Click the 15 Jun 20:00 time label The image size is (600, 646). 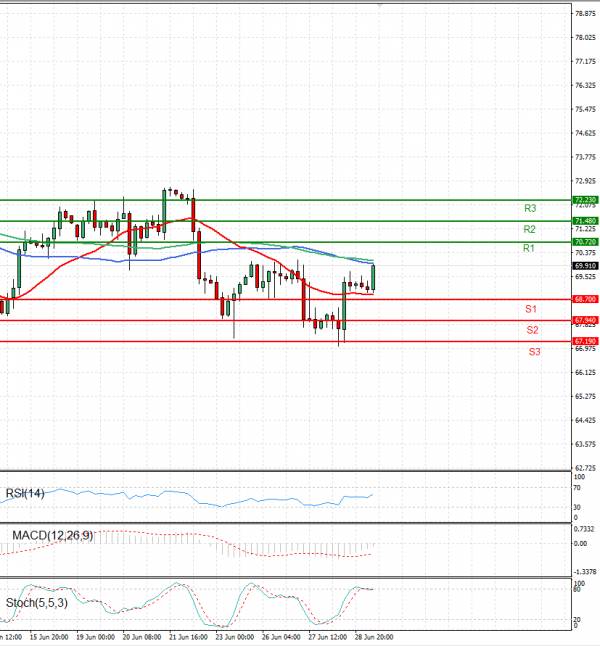[x=49, y=637]
